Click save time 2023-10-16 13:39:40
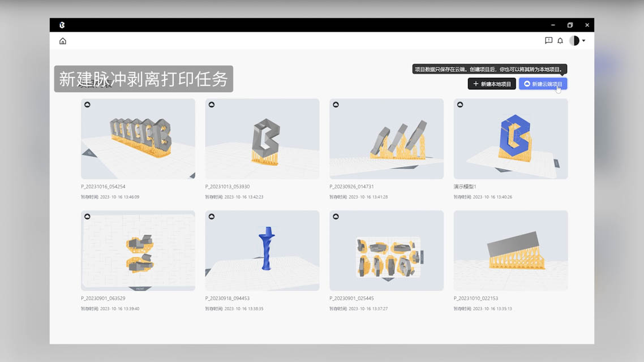Viewport: 644px width, 362px height. pyautogui.click(x=110, y=309)
